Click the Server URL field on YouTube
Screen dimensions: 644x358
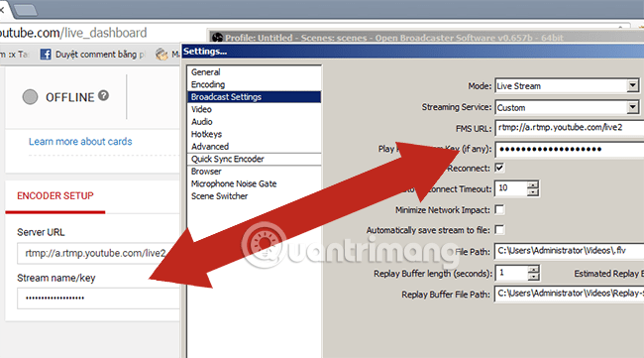point(98,253)
